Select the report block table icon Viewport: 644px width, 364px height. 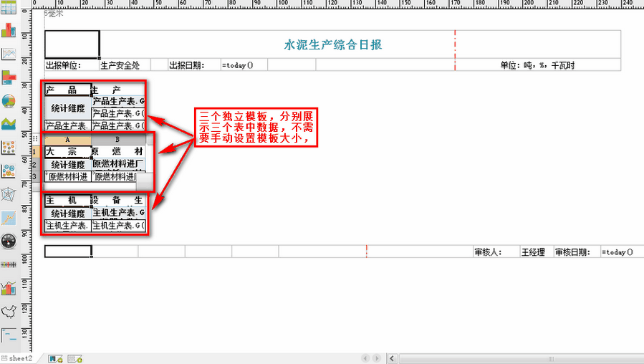tap(8, 7)
